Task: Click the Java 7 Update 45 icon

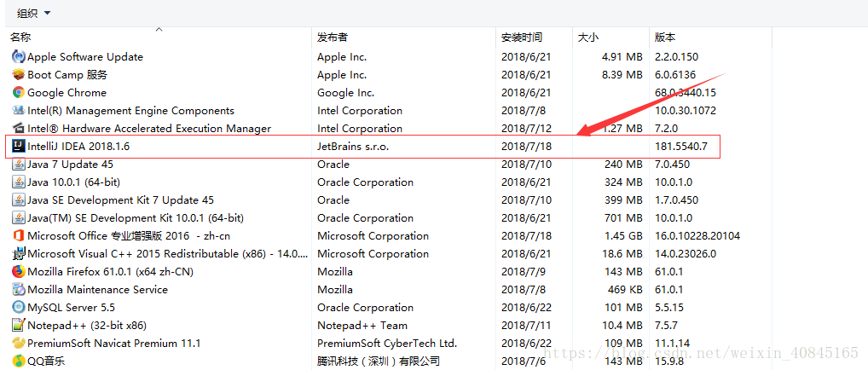Action: click(18, 164)
